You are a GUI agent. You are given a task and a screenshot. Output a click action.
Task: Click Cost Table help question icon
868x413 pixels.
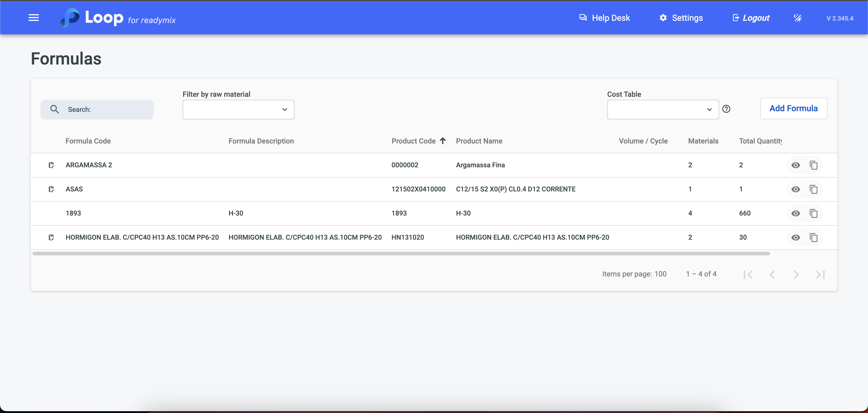click(726, 109)
